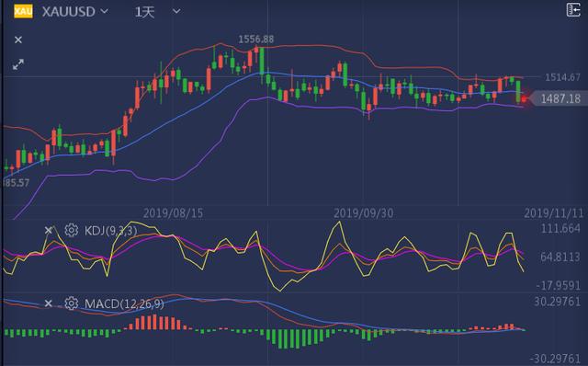
Task: Click the yellow XAU symbol badge
Action: [x=23, y=11]
